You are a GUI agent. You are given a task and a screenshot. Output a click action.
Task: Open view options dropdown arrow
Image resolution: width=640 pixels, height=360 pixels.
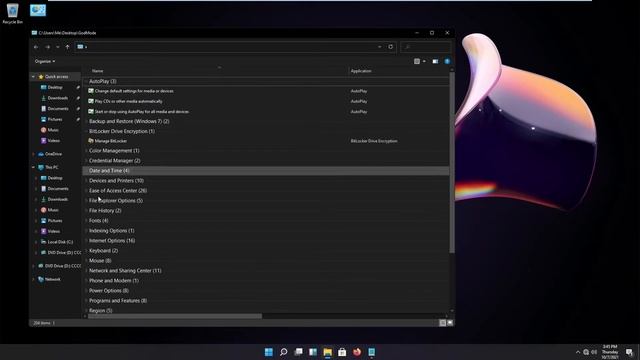[x=424, y=61]
